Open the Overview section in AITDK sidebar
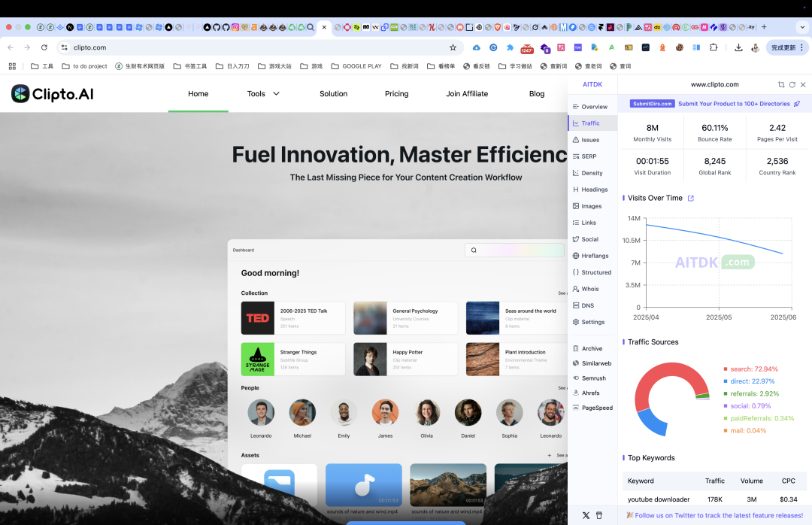Viewport: 812px width, 525px height. click(x=590, y=107)
